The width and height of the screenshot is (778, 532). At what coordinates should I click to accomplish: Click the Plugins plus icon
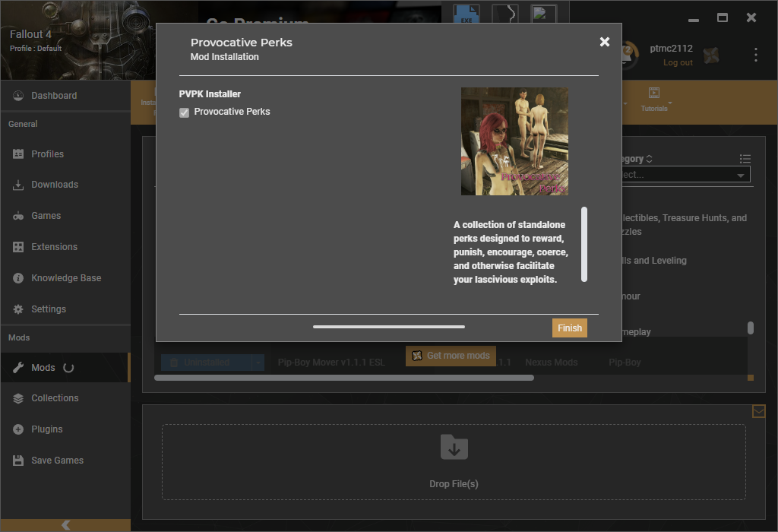pyautogui.click(x=18, y=429)
